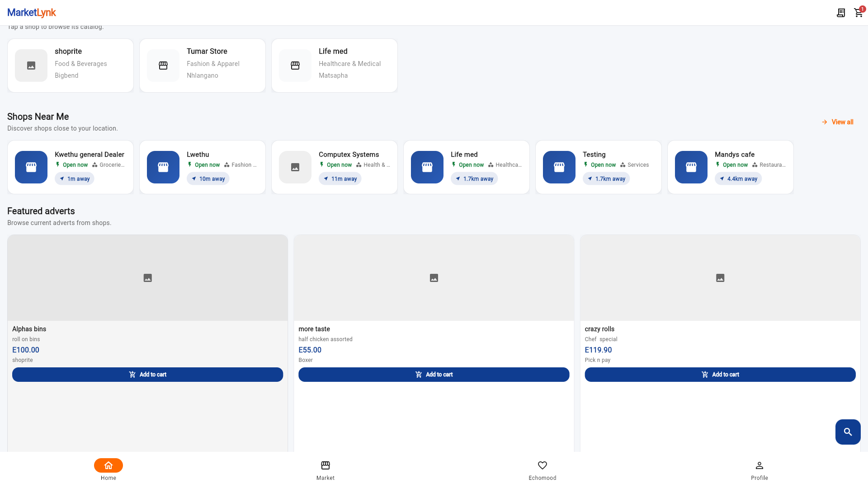The image size is (868, 488).
Task: Open the crazy rolls advert image
Action: pos(720,278)
